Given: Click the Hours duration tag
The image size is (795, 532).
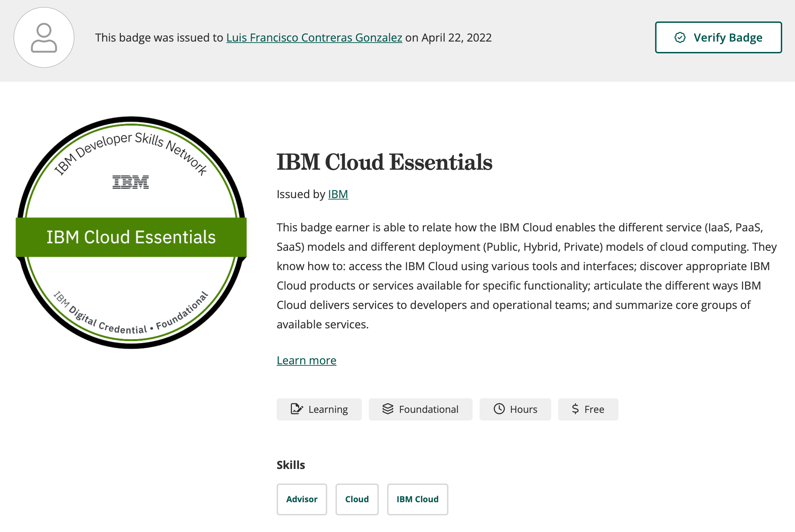Looking at the screenshot, I should click(x=515, y=409).
